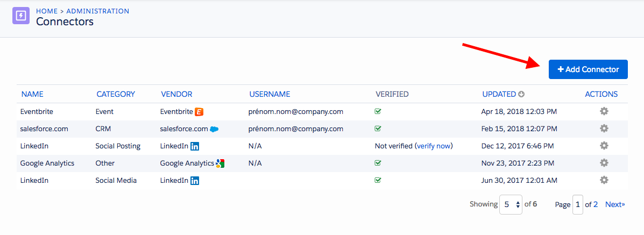Click the Page number input field
The width and height of the screenshot is (644, 235).
(x=578, y=204)
